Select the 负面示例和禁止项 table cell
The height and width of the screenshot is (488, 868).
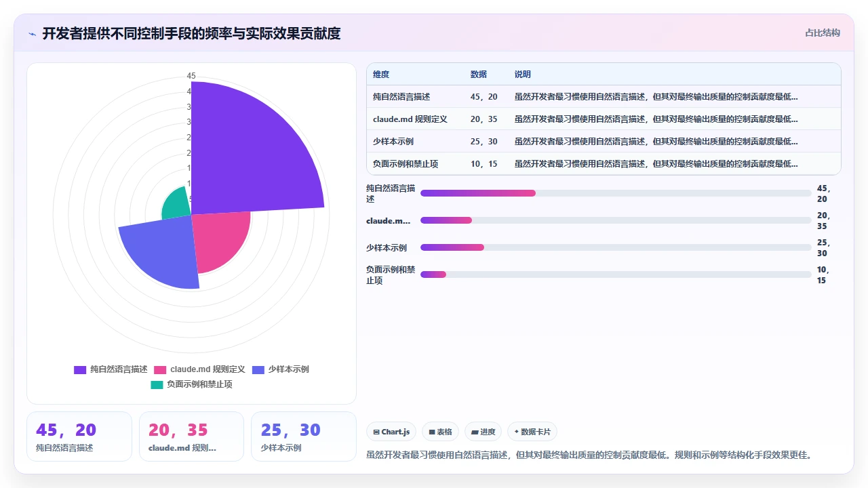(406, 164)
